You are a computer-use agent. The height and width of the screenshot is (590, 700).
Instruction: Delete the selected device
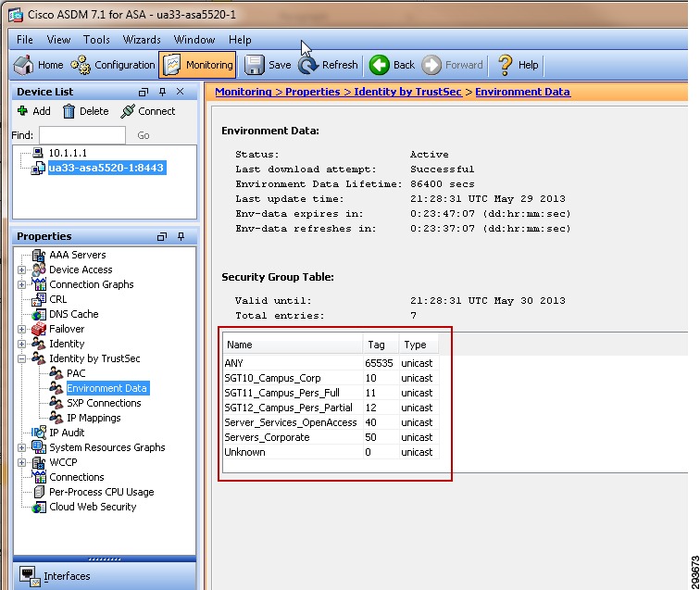(x=86, y=111)
